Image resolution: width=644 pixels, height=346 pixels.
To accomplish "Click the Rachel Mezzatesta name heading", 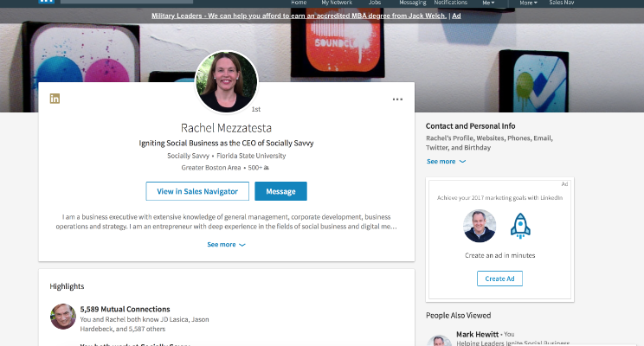I will tap(226, 128).
